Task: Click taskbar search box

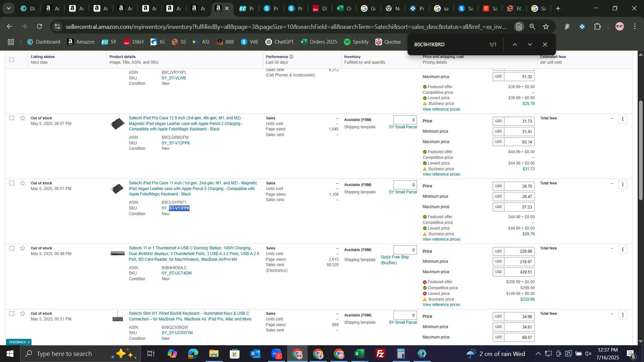Action: click(80, 354)
